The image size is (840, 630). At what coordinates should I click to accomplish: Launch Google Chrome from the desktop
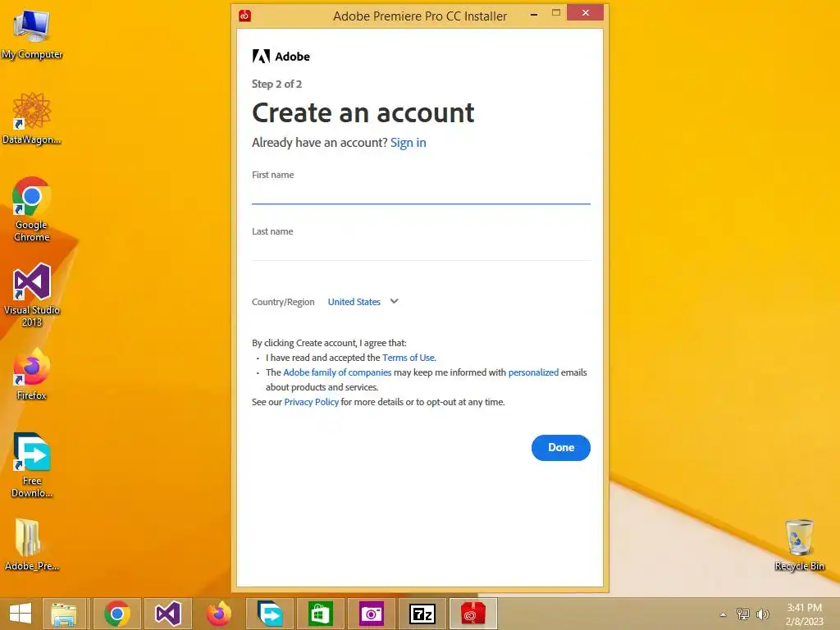(x=32, y=209)
